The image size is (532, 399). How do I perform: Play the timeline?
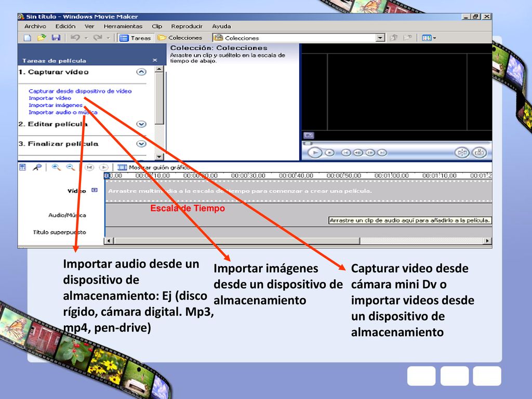(103, 167)
